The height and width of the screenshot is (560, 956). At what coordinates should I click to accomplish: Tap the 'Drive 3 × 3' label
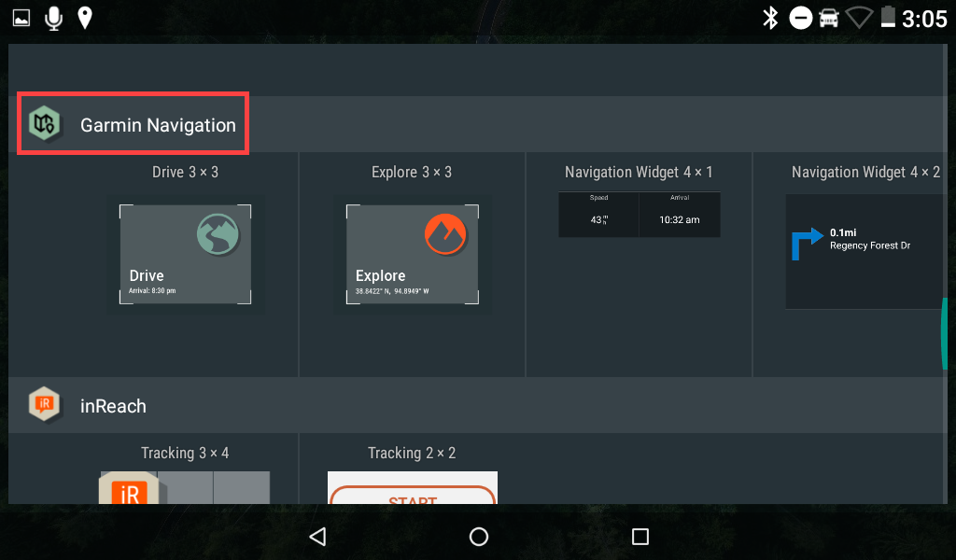click(186, 172)
